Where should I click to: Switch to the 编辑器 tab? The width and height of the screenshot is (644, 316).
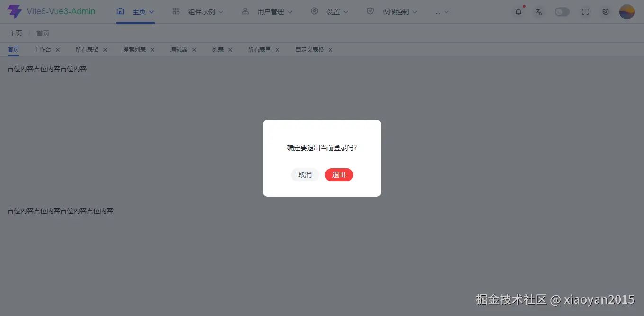pos(179,49)
